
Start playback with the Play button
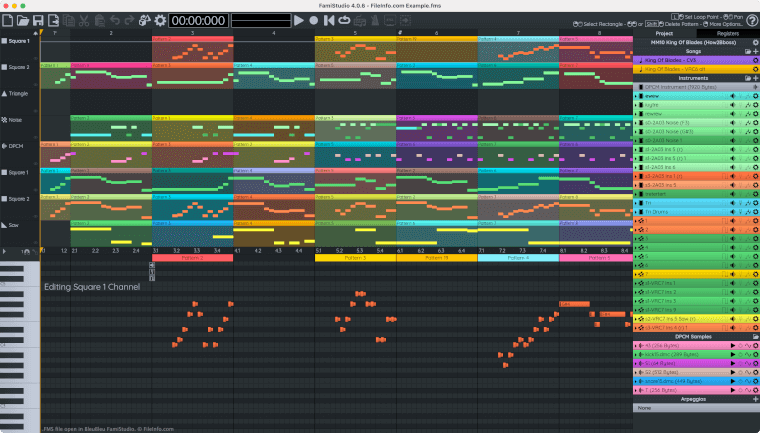pyautogui.click(x=299, y=20)
